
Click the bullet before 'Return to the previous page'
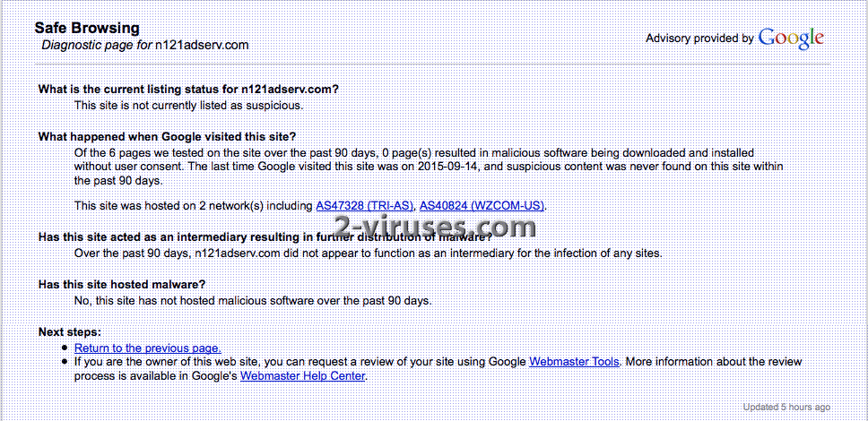click(x=65, y=348)
